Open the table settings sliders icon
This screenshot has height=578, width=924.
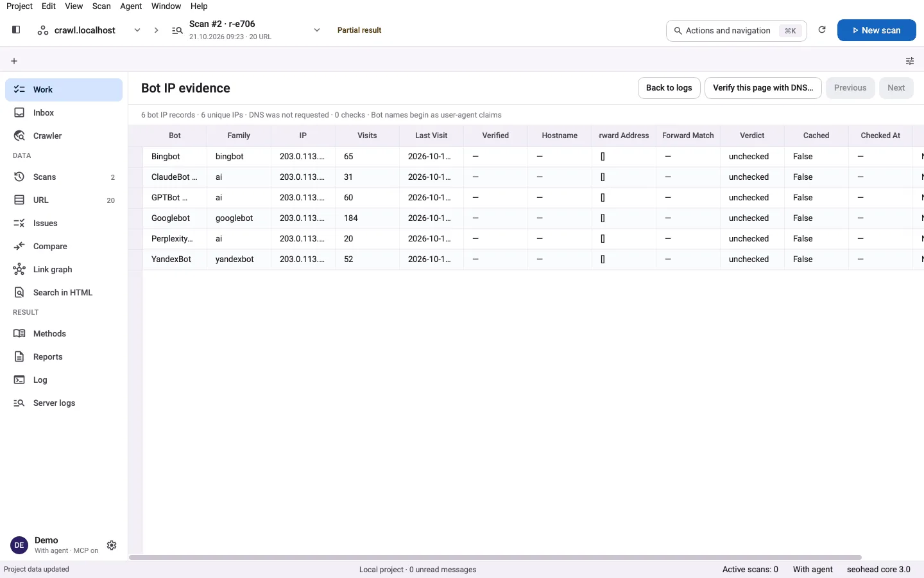pyautogui.click(x=910, y=61)
